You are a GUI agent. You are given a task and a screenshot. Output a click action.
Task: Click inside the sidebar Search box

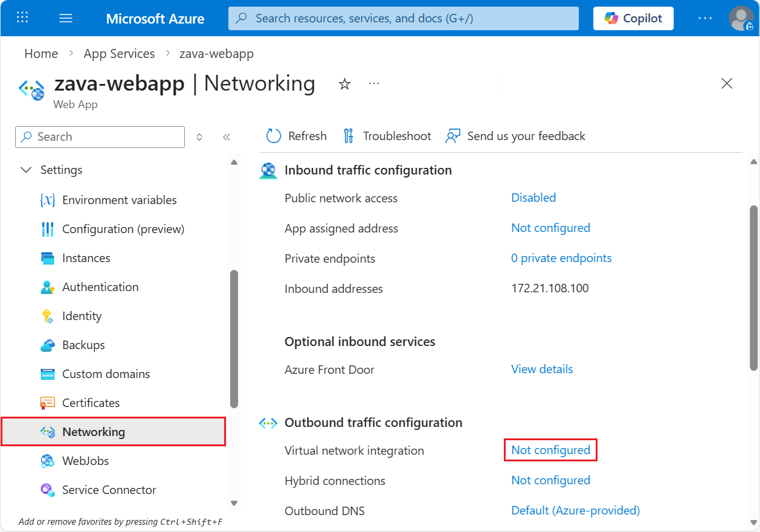(100, 137)
